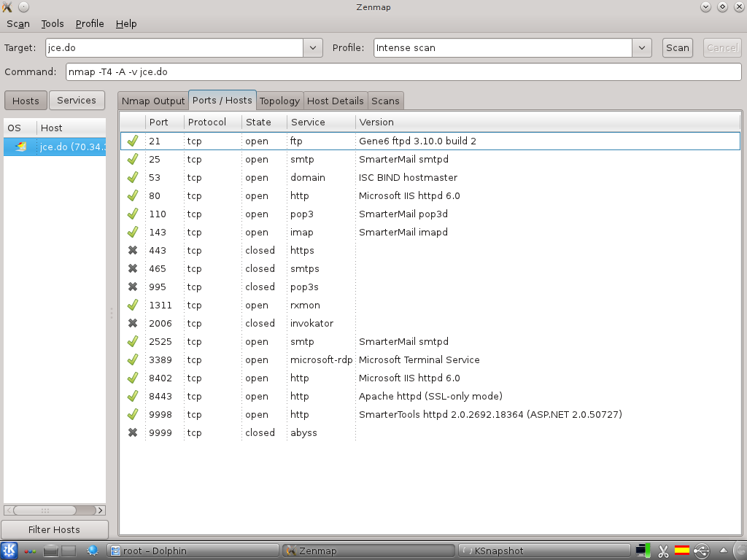747x560 pixels.
Task: Select the jce.do host entry
Action: [55, 147]
